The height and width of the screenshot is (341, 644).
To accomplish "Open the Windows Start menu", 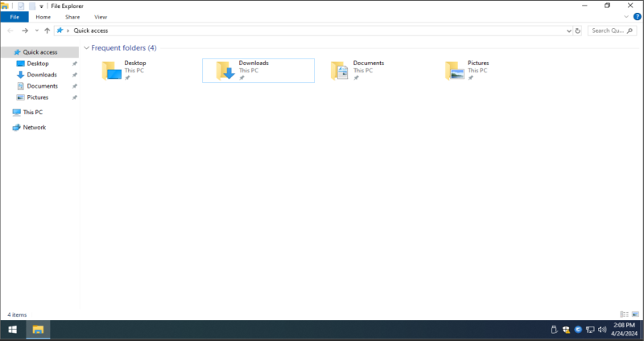I will (12, 330).
